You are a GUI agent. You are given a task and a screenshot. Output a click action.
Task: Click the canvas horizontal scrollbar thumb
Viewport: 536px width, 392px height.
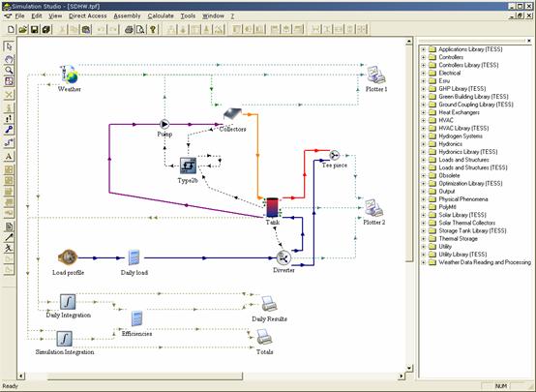click(145, 377)
